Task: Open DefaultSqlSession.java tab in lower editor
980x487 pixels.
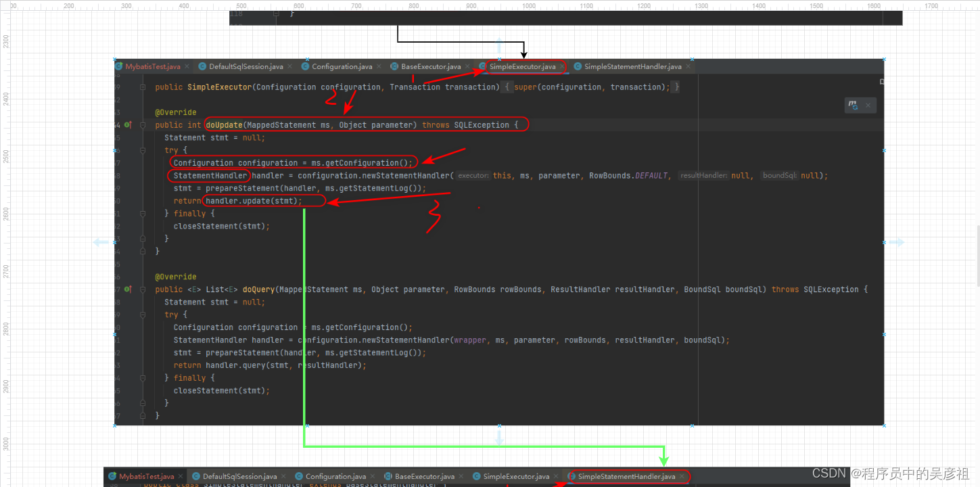Action: tap(239, 476)
